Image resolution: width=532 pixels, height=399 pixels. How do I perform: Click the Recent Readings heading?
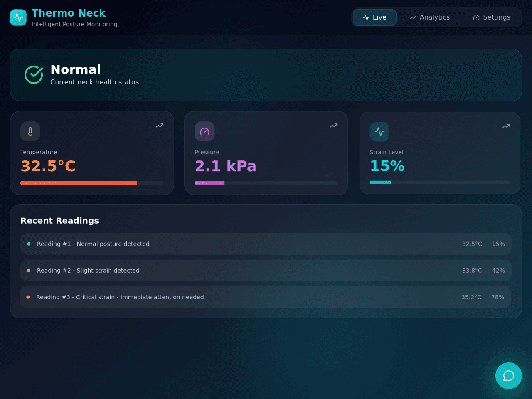point(60,221)
